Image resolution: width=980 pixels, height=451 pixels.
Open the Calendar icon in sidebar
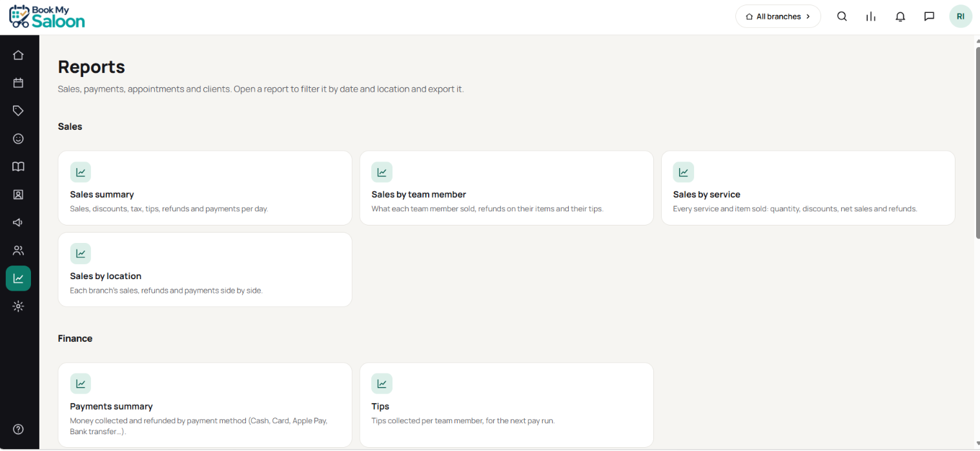click(18, 83)
